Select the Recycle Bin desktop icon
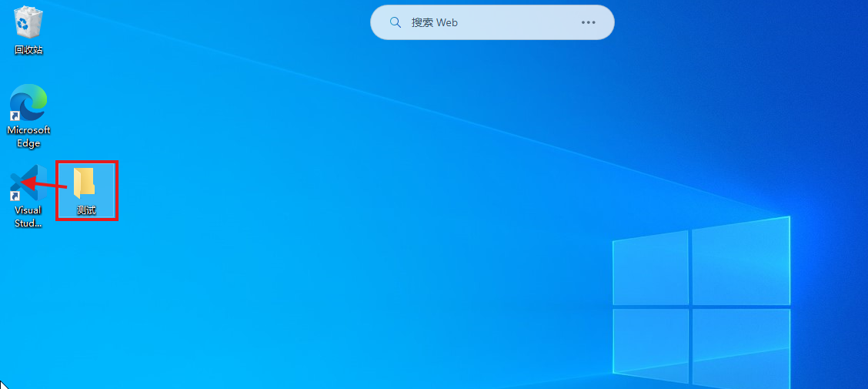868x389 pixels. [28, 22]
